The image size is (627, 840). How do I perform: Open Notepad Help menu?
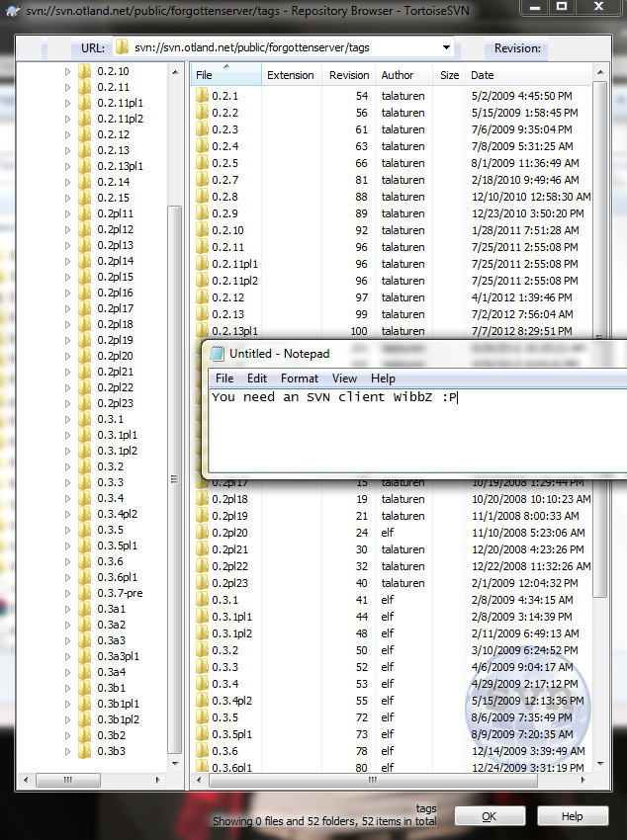[383, 378]
